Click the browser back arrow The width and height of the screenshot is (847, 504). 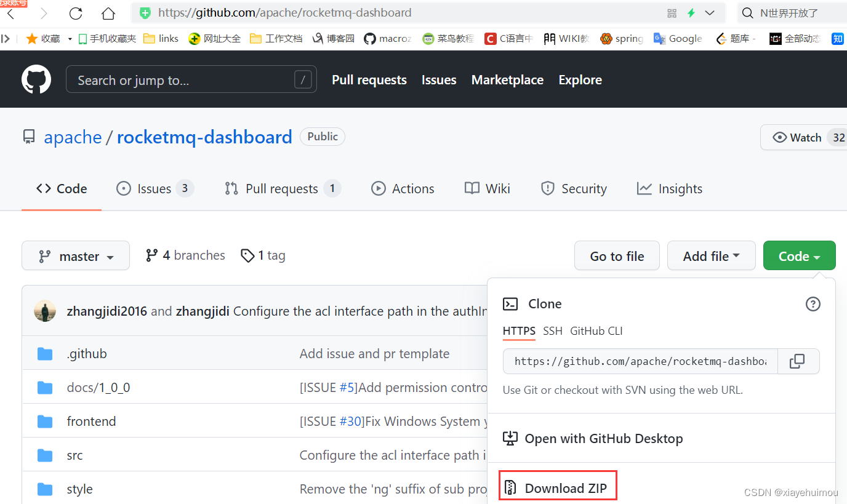[10, 13]
